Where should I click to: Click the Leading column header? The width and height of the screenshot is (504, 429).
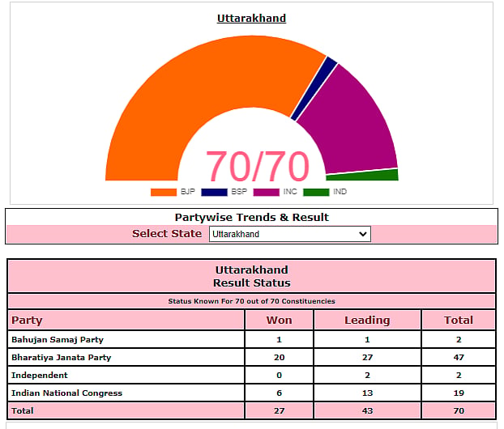point(367,321)
